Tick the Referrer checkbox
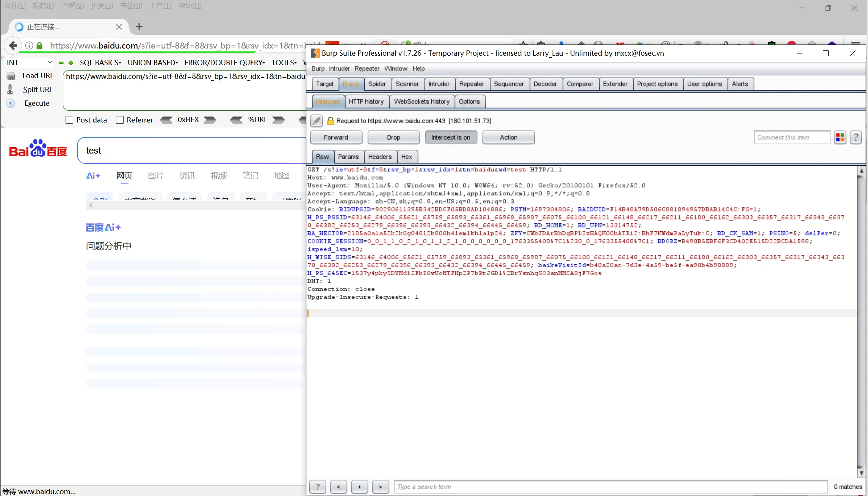 point(120,120)
